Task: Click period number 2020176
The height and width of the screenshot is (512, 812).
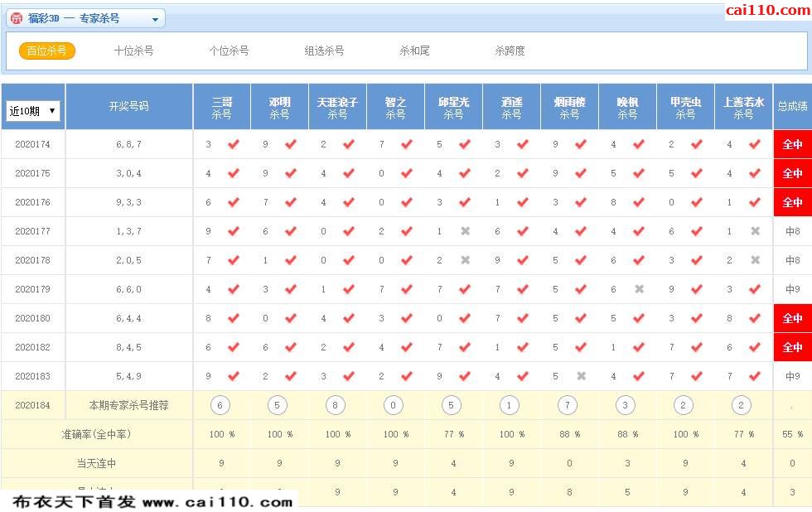Action: [x=32, y=202]
